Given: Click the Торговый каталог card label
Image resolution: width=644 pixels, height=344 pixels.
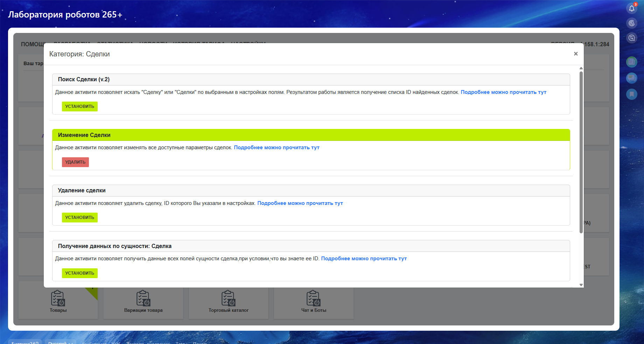Looking at the screenshot, I should tap(229, 310).
